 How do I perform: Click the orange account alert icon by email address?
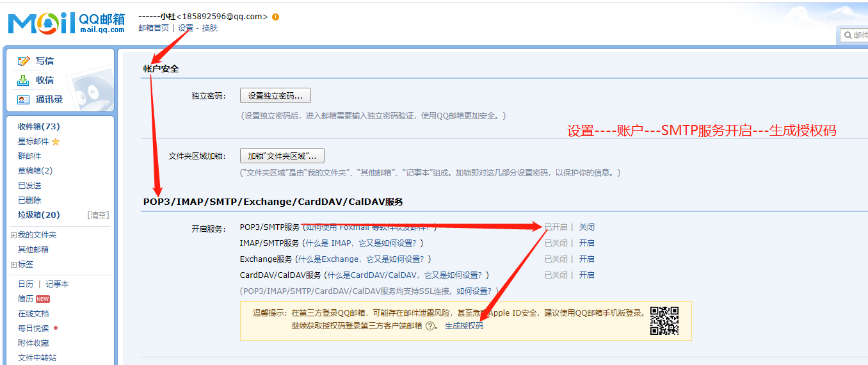click(275, 17)
